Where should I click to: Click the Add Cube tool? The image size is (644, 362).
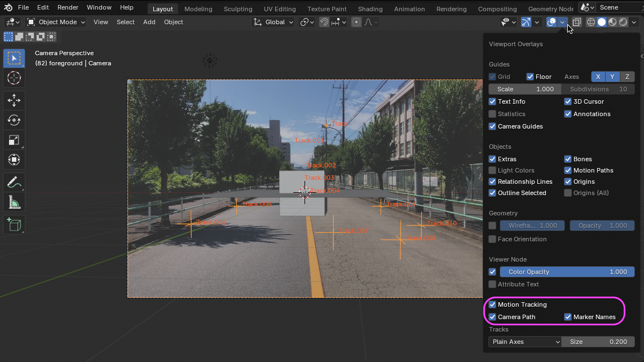click(14, 224)
